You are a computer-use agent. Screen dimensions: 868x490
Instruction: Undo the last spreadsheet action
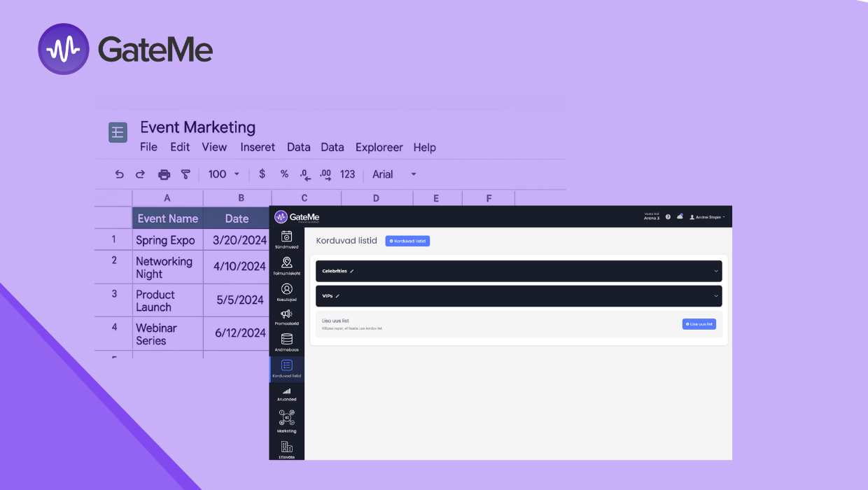coord(120,174)
